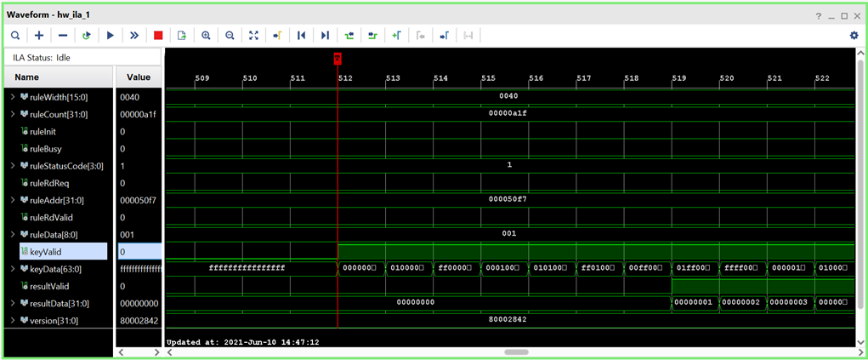Toggle auto re-trigger green circular icon

[87, 36]
